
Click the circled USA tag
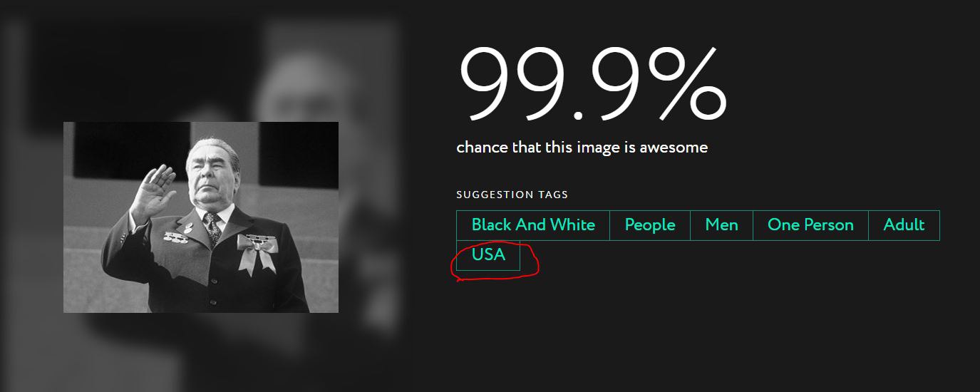coord(488,255)
